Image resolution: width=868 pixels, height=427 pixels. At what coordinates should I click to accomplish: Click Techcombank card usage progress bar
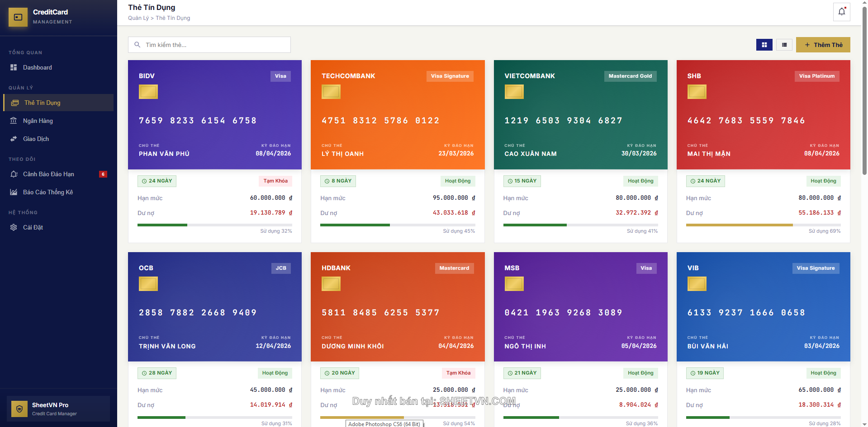[398, 225]
